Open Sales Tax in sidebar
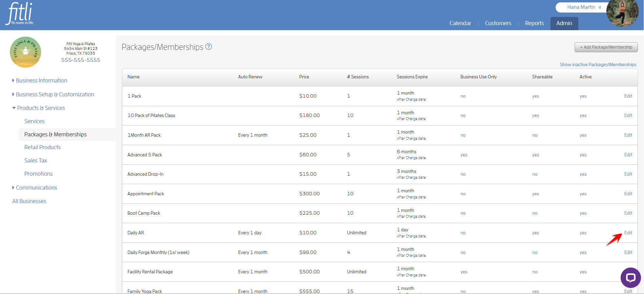Viewport: 644px width, 294px height. (x=36, y=160)
